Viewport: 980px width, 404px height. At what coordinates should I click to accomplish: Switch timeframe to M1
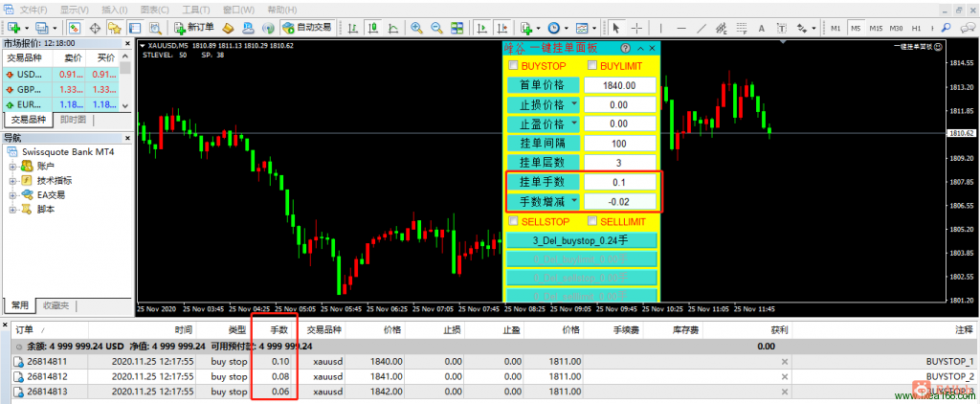click(x=835, y=28)
